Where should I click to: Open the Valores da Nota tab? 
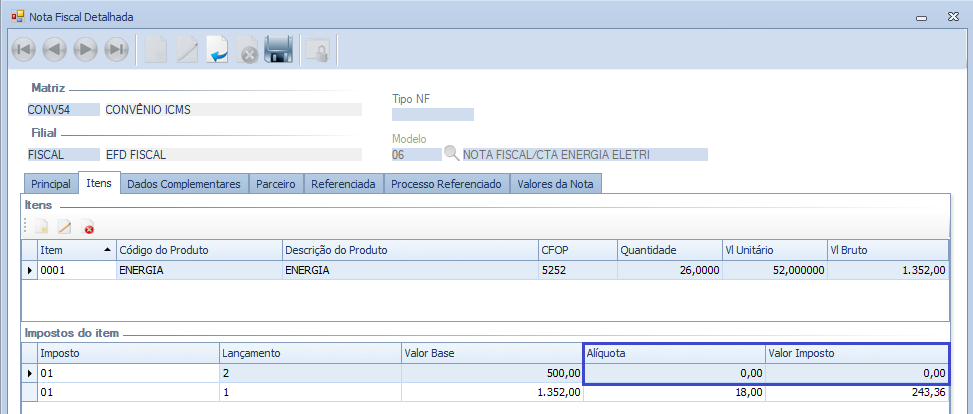(555, 184)
